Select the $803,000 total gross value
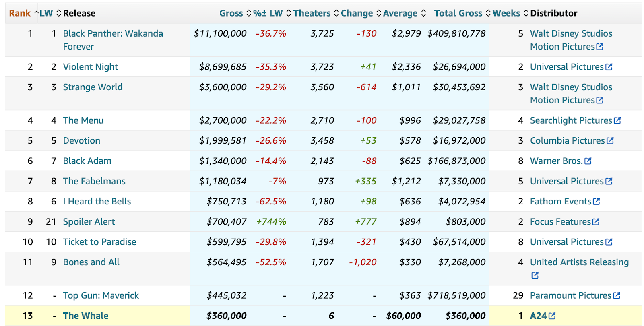 (x=466, y=222)
